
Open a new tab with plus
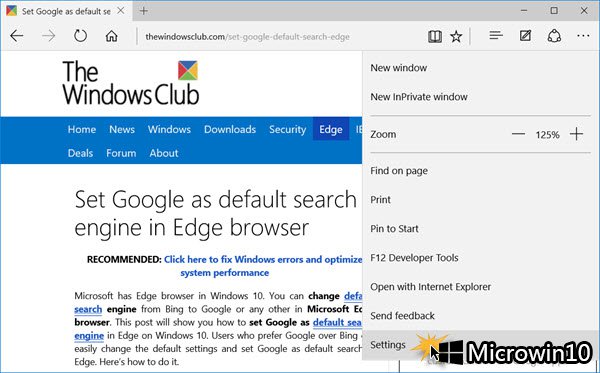pos(144,11)
